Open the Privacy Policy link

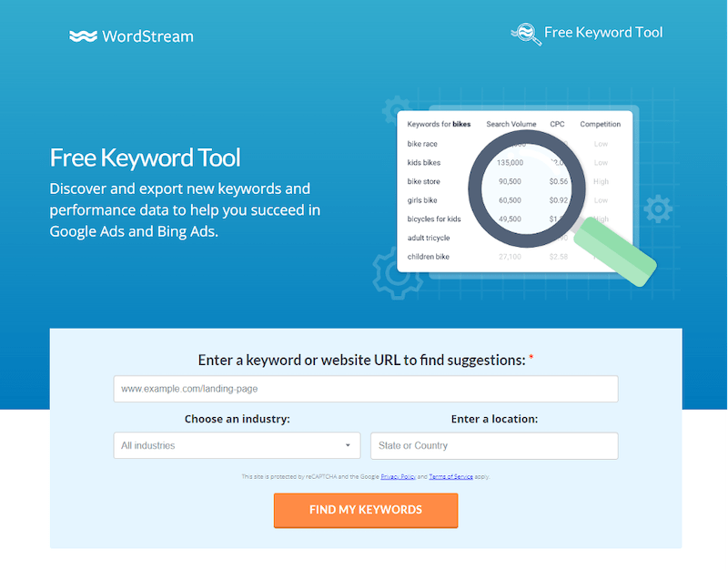click(398, 476)
